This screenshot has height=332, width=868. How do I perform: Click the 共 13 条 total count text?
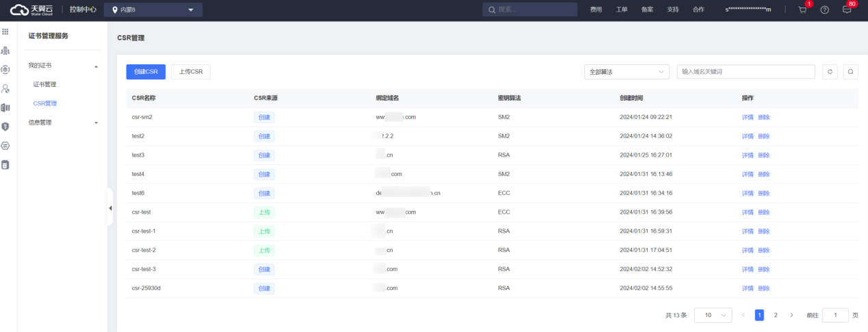click(x=676, y=315)
